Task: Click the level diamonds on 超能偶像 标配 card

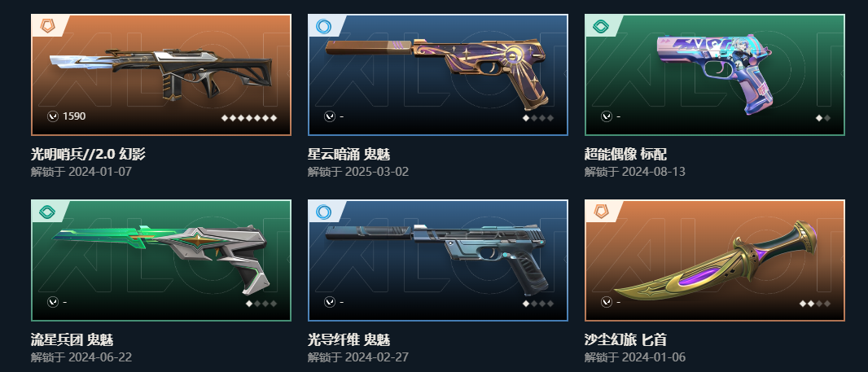Action: [x=823, y=117]
